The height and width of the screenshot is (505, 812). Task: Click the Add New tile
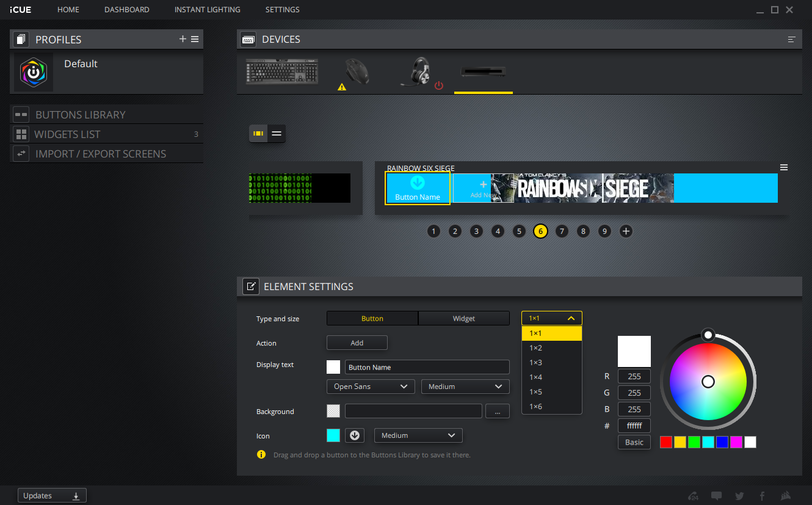(483, 188)
